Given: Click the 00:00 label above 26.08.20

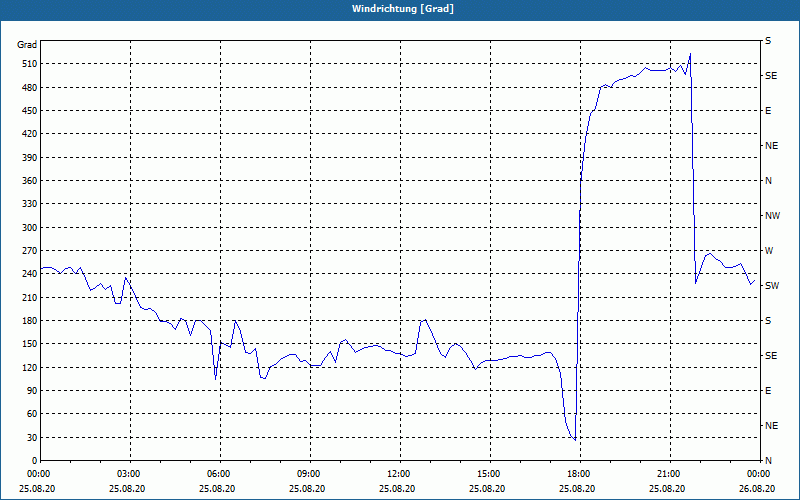Looking at the screenshot, I should pos(757,474).
